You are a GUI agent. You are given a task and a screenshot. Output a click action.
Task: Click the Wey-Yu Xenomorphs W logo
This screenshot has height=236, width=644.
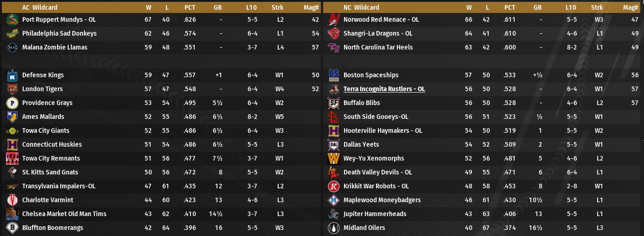click(x=334, y=158)
